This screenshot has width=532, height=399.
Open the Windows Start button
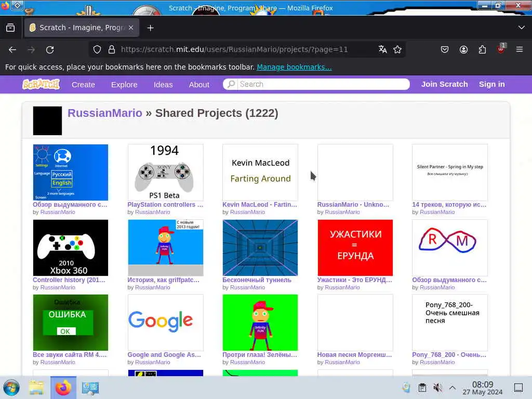click(x=11, y=388)
